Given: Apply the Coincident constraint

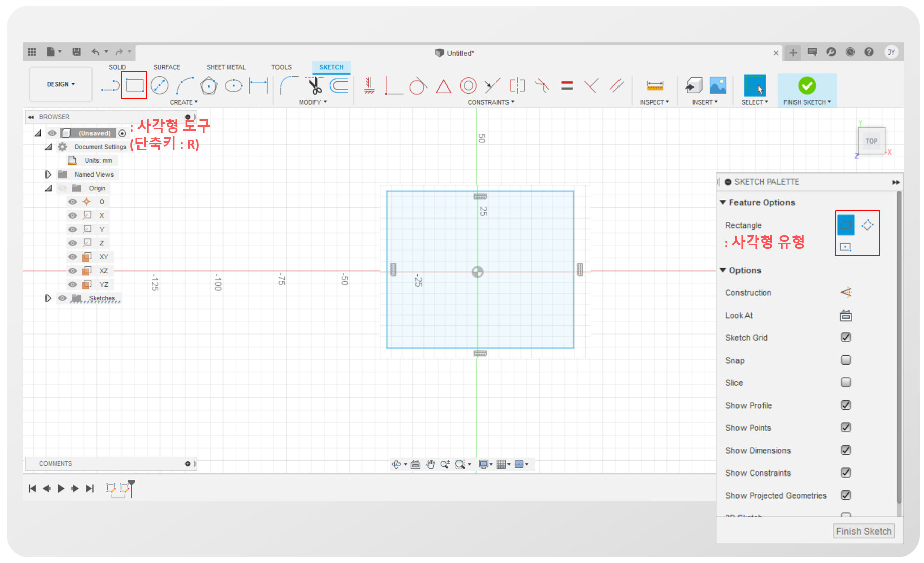Looking at the screenshot, I should 394,86.
